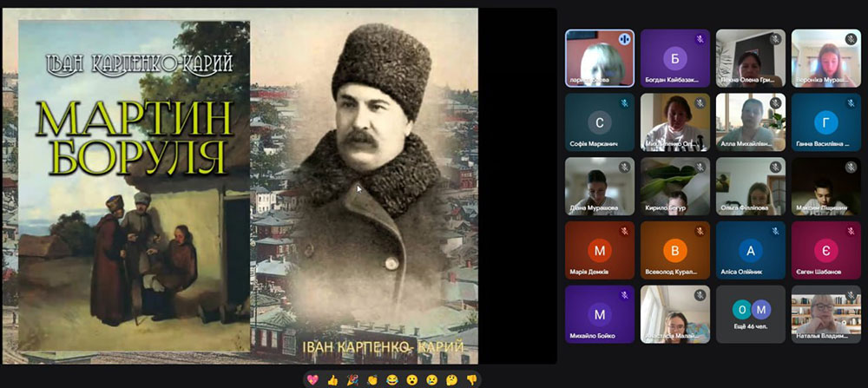Send the party popper reaction
The width and height of the screenshot is (868, 388).
[x=352, y=380]
